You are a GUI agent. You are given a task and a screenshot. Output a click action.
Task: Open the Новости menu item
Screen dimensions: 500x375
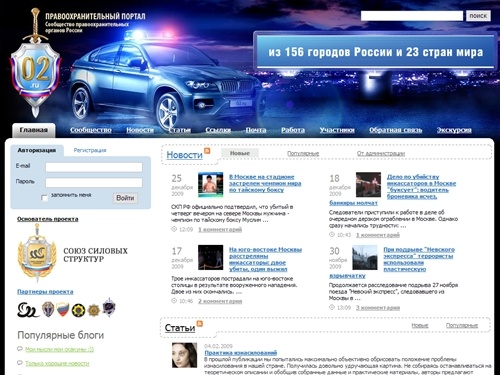(140, 130)
